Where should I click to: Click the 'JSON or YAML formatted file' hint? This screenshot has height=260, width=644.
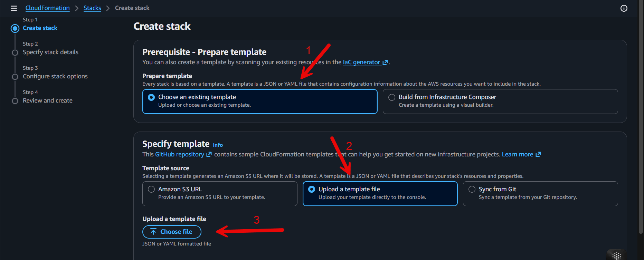pyautogui.click(x=177, y=244)
